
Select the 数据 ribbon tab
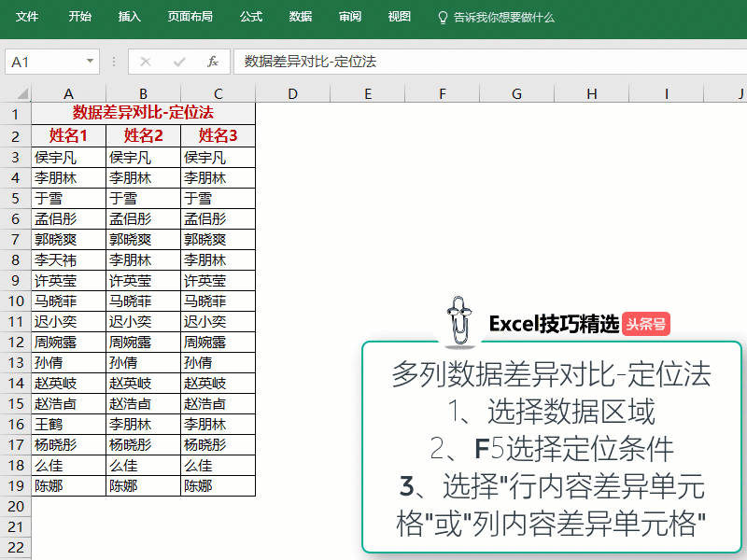(301, 17)
